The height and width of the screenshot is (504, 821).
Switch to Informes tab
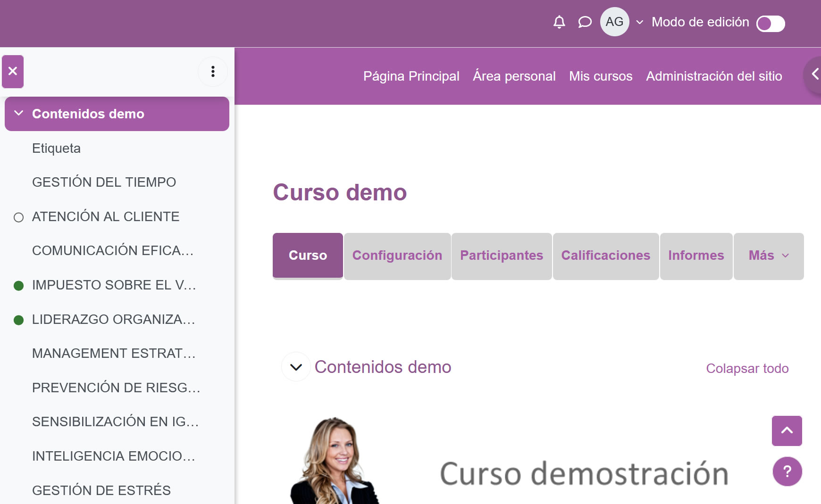click(696, 256)
